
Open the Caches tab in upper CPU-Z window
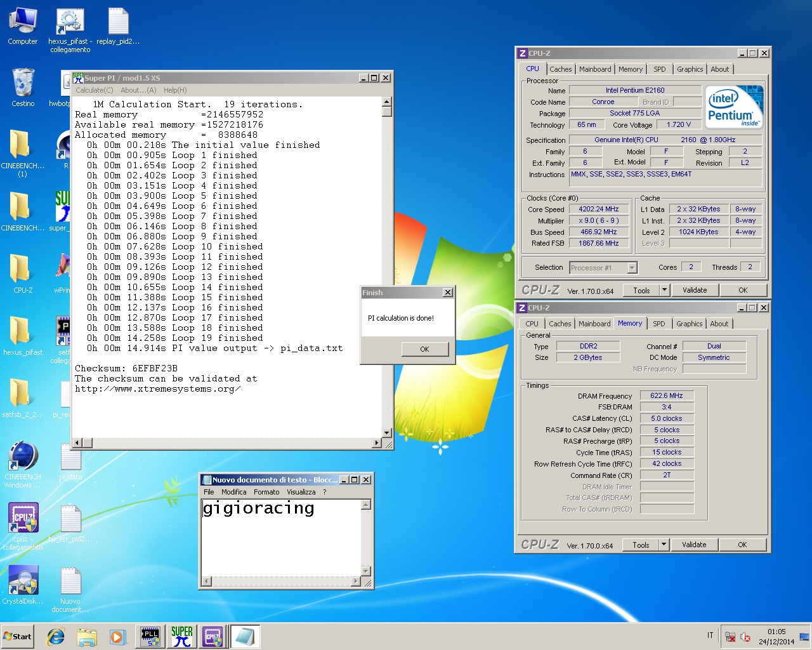pos(561,69)
